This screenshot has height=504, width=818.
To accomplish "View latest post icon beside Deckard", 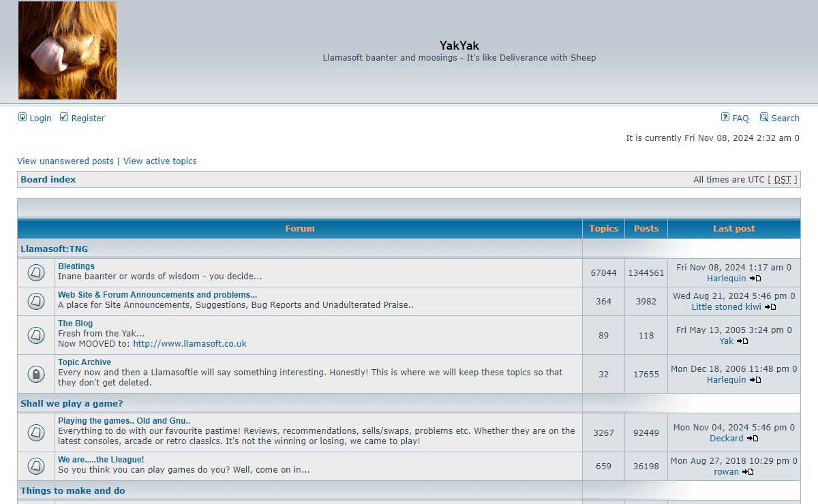I will (753, 439).
